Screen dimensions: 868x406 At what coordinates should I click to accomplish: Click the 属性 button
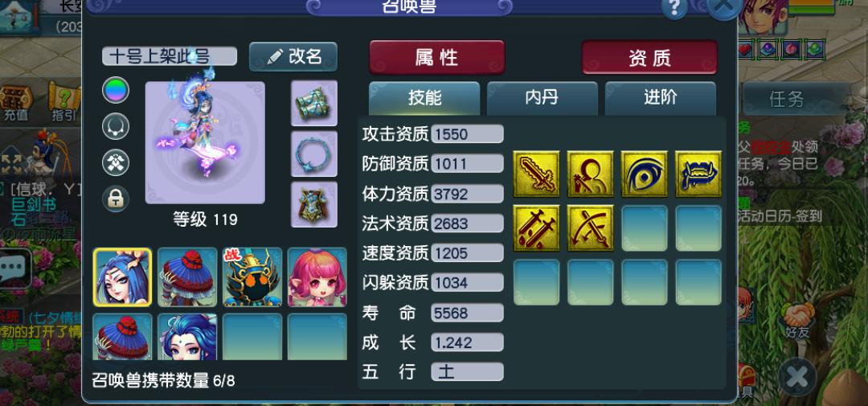(436, 57)
